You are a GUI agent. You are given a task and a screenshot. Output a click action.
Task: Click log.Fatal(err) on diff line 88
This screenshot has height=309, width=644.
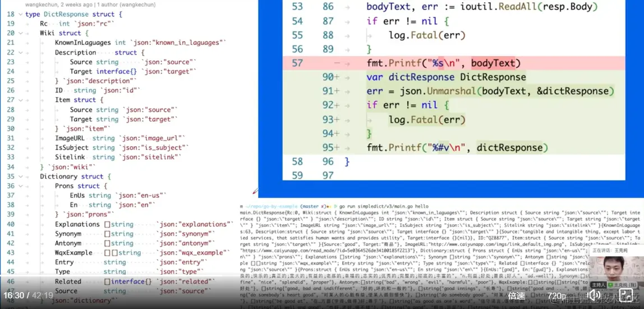pyautogui.click(x=427, y=35)
